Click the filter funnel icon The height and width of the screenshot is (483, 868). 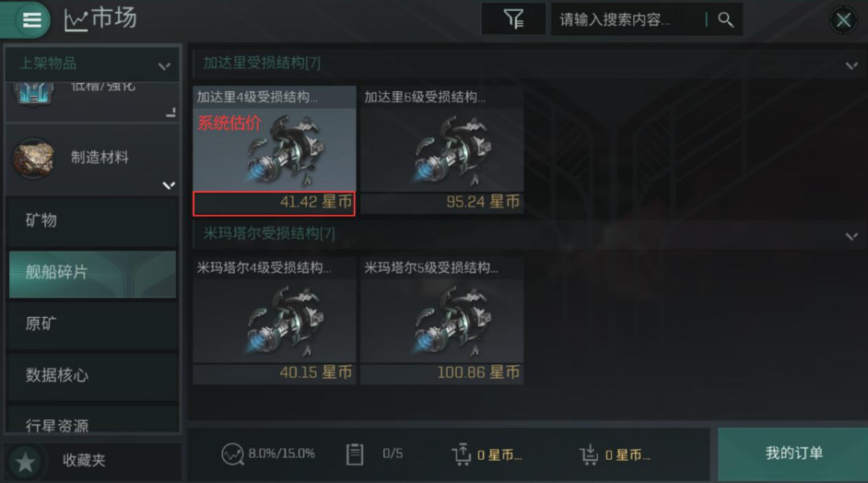tap(513, 19)
